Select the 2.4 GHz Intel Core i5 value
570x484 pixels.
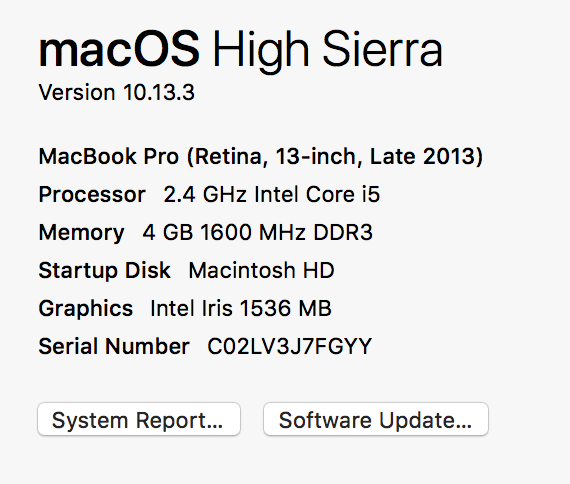pyautogui.click(x=272, y=194)
